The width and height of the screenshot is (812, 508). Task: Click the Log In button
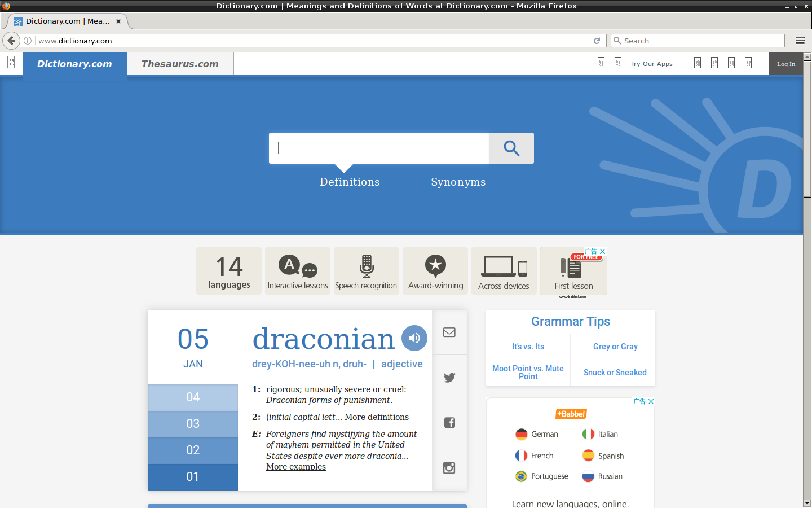786,64
